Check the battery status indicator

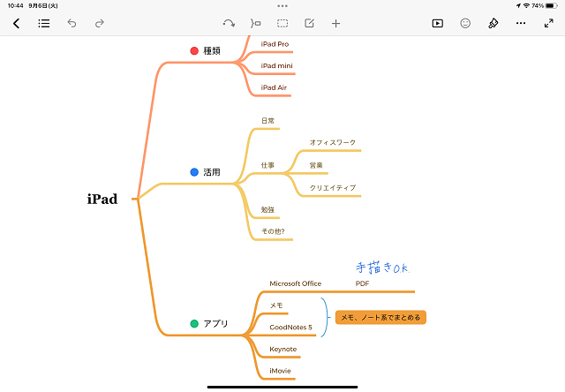click(x=551, y=5)
